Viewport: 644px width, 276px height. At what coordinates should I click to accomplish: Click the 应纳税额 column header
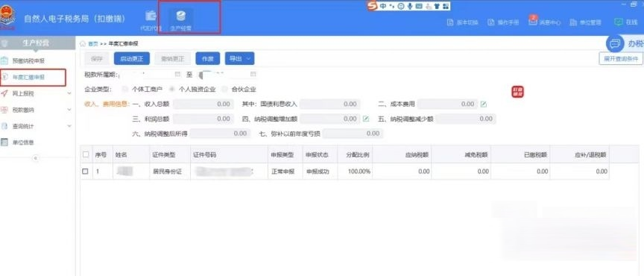[402, 154]
